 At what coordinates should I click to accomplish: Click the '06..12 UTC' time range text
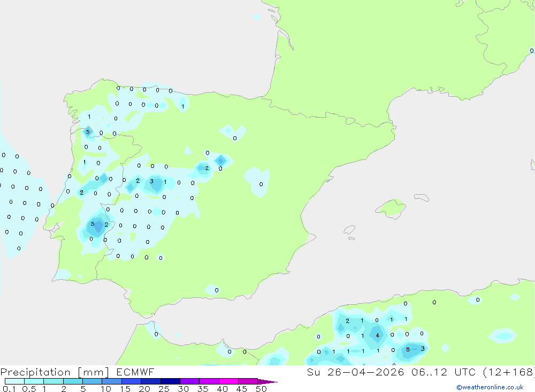coord(443,372)
